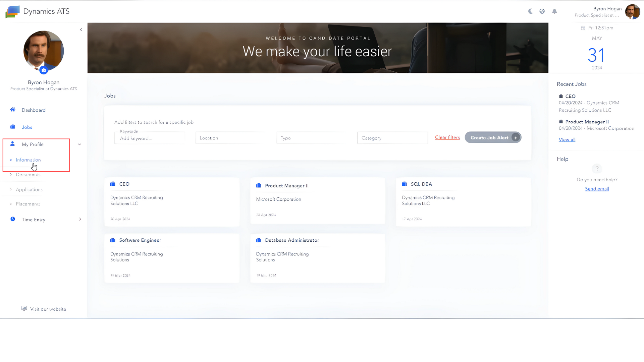644x362 pixels.
Task: Open the CEO job card title
Action: pyautogui.click(x=124, y=184)
